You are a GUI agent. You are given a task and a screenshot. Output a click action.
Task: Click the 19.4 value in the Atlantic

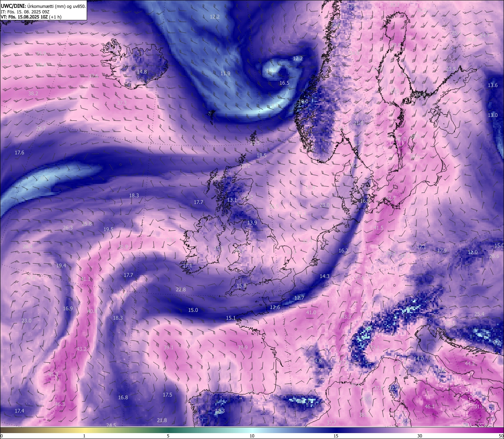[x=61, y=265]
